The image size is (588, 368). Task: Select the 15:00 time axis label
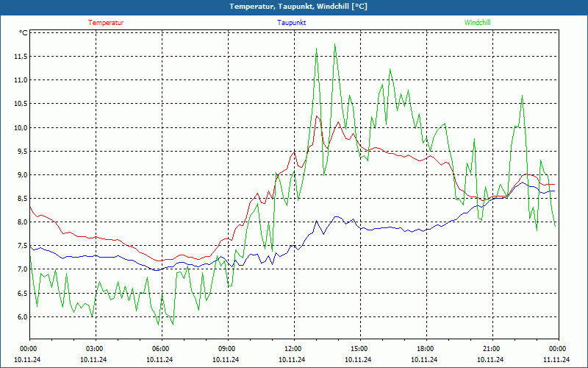pos(359,349)
